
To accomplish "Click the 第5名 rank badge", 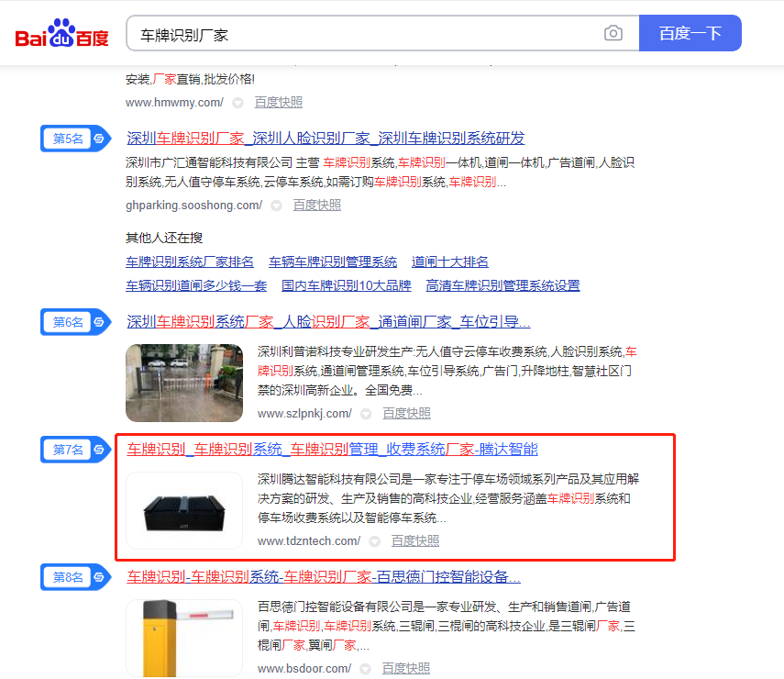I will click(75, 139).
